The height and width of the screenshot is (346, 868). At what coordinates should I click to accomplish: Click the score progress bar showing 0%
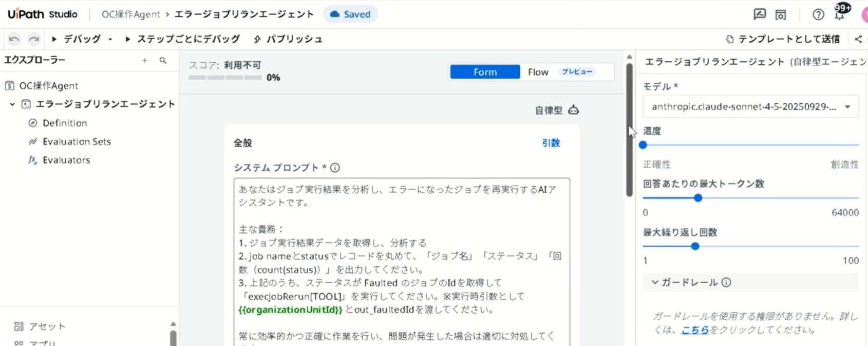pos(225,78)
